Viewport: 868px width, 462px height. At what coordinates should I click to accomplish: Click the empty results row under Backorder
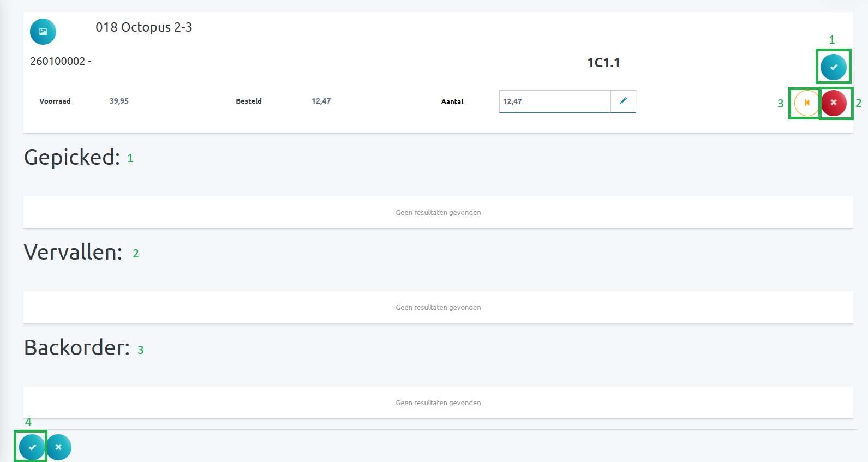tap(438, 403)
